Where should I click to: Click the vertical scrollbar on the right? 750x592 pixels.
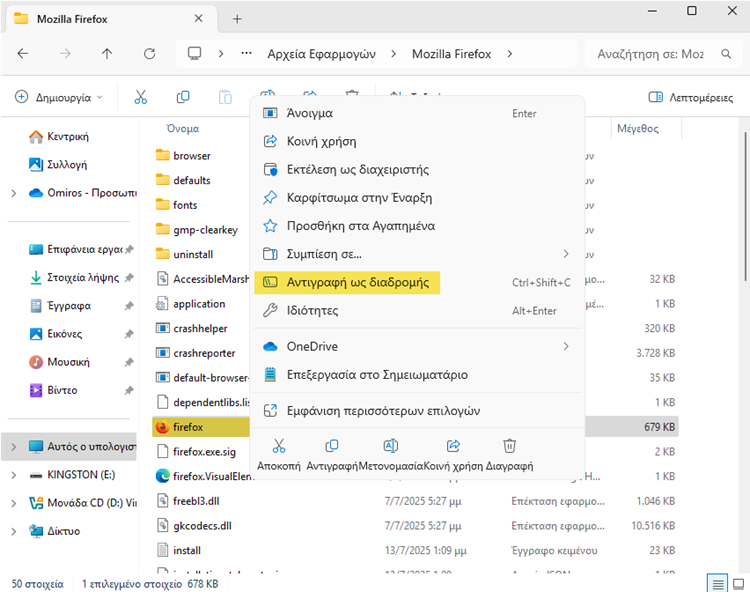(x=745, y=206)
